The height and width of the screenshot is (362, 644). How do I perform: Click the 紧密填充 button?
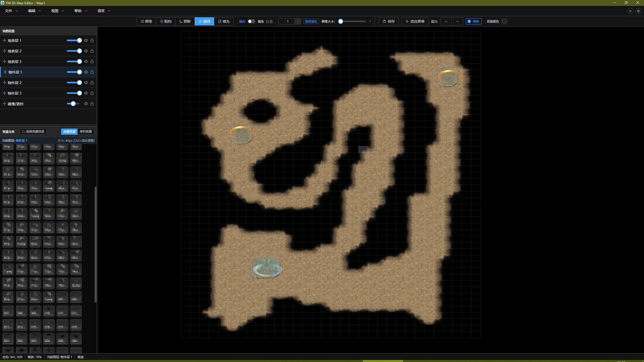click(311, 21)
